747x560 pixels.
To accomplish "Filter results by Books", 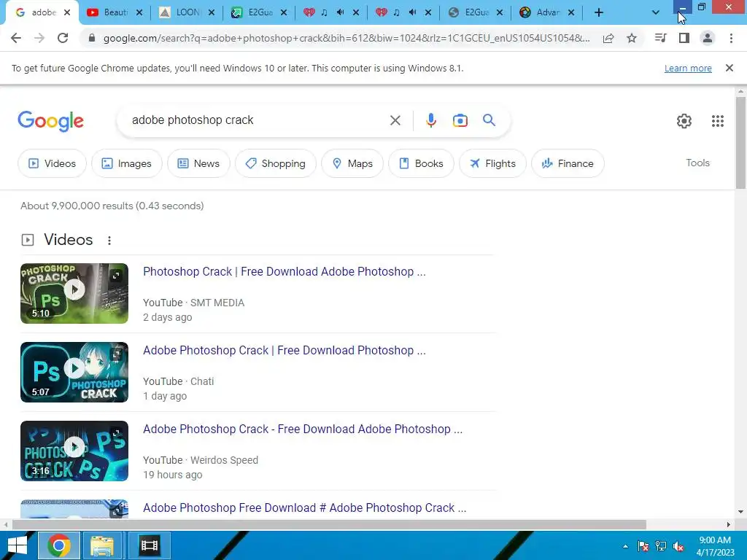I will tap(421, 163).
